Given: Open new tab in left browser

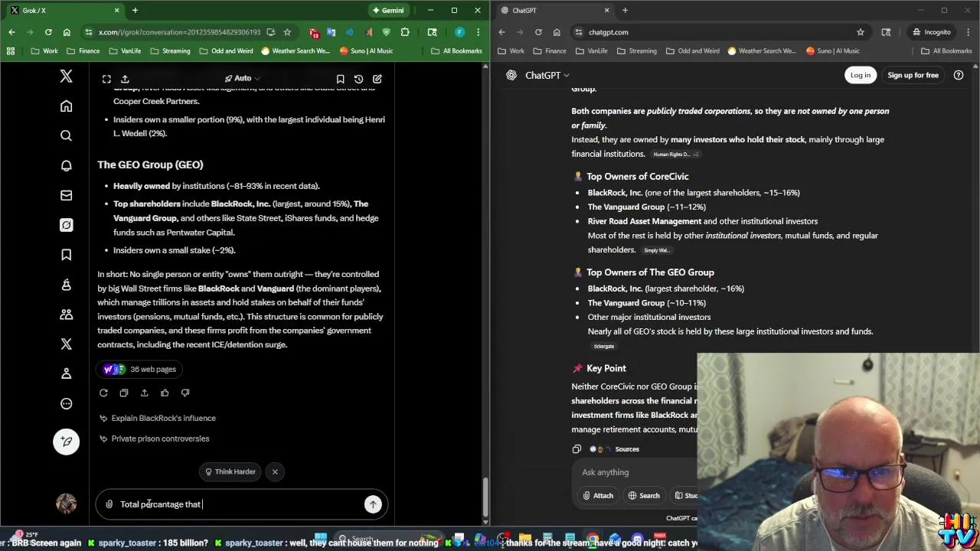Looking at the screenshot, I should click(135, 10).
